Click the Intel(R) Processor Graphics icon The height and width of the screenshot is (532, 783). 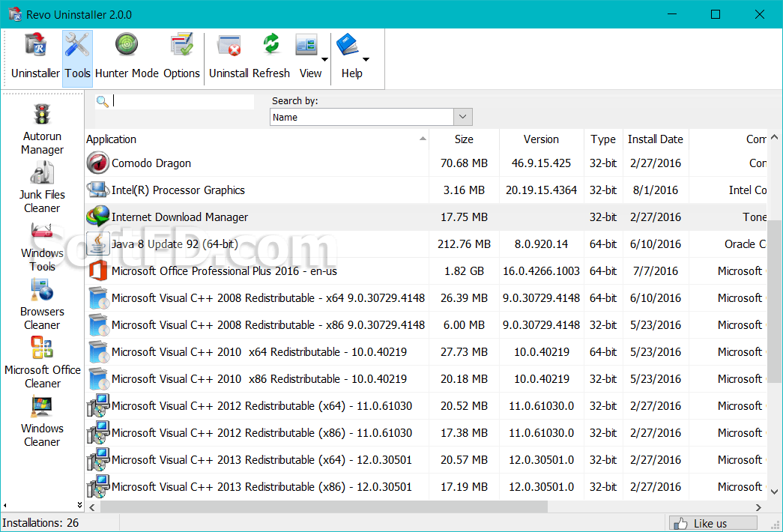coord(98,190)
